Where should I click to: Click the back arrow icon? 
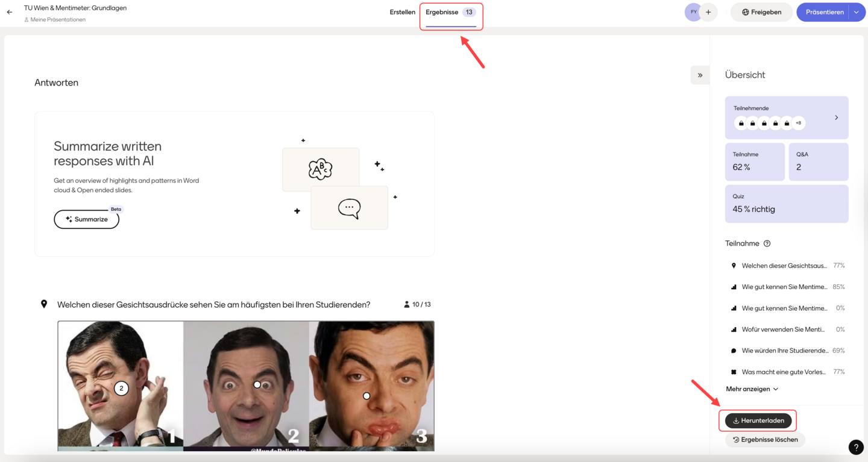(10, 12)
